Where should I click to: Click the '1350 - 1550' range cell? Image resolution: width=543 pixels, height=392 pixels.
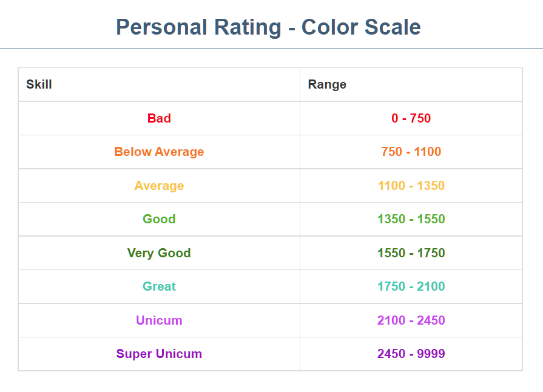[411, 219]
